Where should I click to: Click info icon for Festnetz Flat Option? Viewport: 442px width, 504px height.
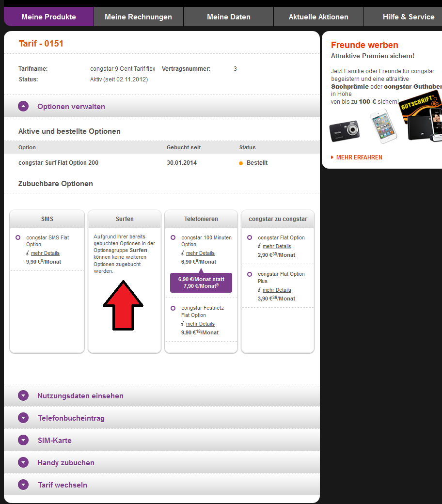pos(183,324)
